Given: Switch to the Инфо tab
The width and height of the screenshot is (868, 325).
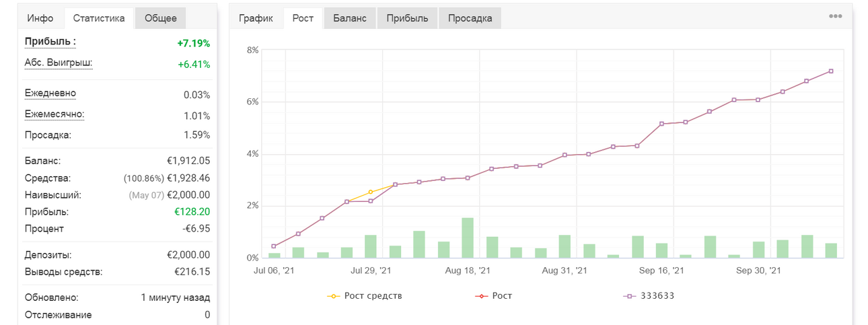Looking at the screenshot, I should tap(40, 18).
